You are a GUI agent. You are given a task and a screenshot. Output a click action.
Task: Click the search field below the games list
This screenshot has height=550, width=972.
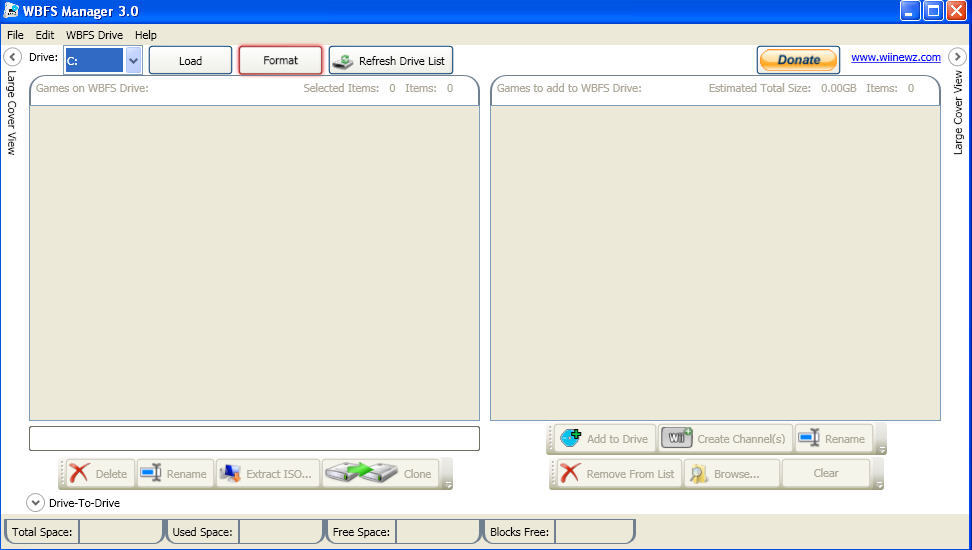point(254,438)
